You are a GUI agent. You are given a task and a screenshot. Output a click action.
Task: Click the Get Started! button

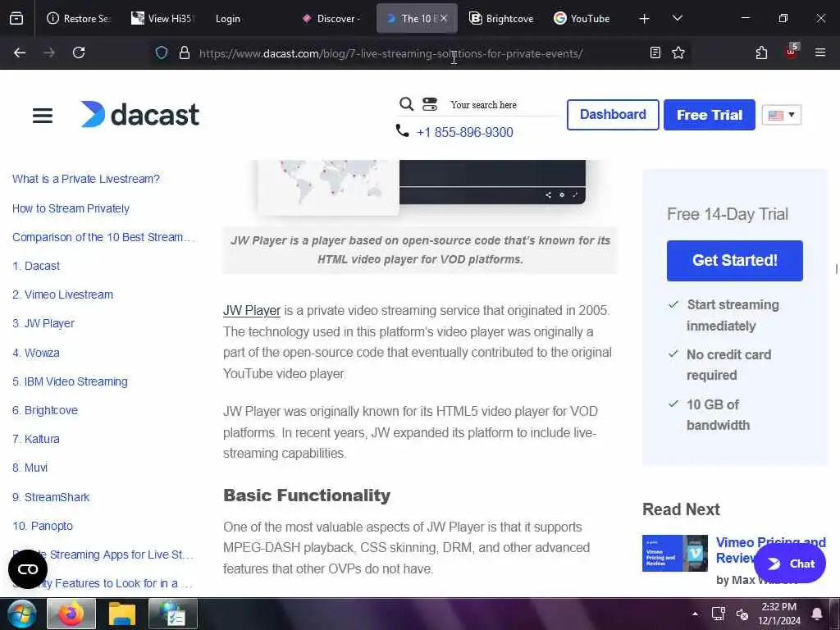click(734, 260)
